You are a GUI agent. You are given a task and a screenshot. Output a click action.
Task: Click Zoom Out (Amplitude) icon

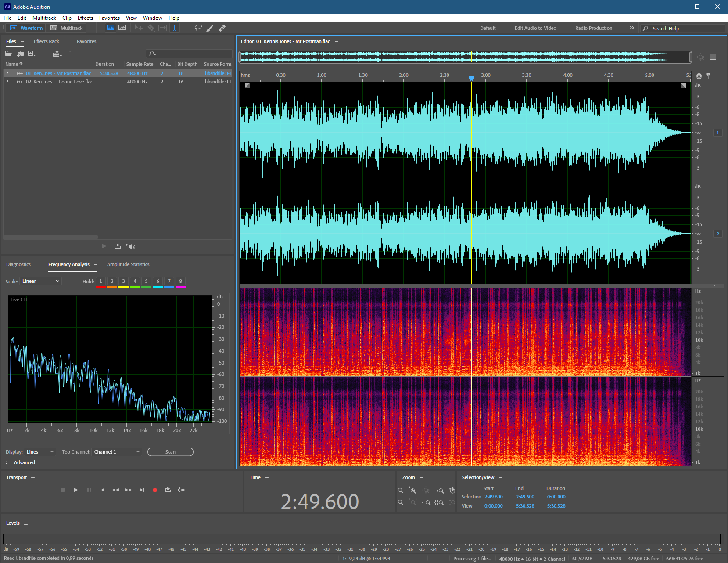click(x=400, y=502)
